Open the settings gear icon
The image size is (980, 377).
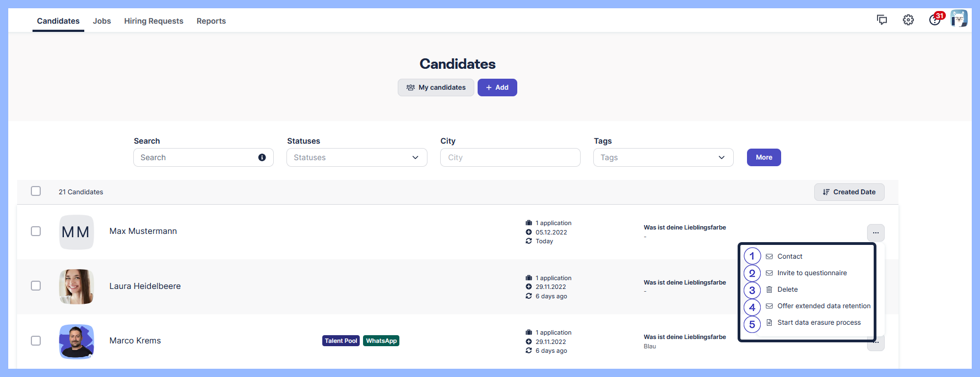[908, 20]
